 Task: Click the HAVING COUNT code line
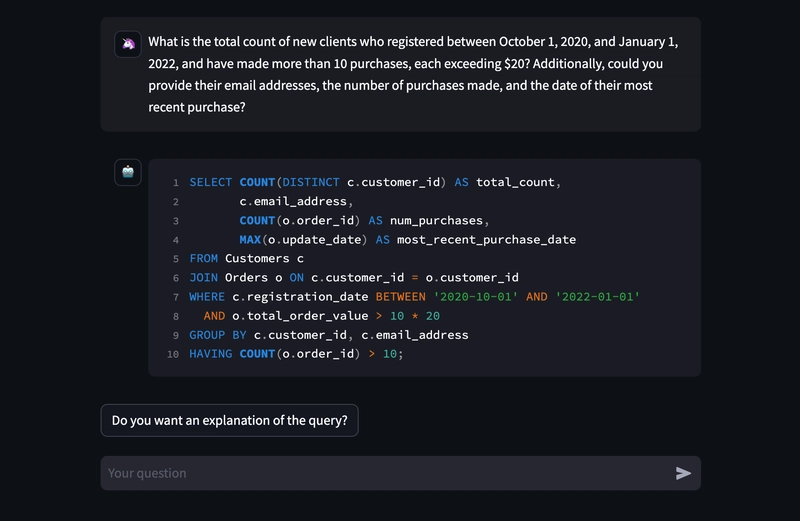[296, 354]
